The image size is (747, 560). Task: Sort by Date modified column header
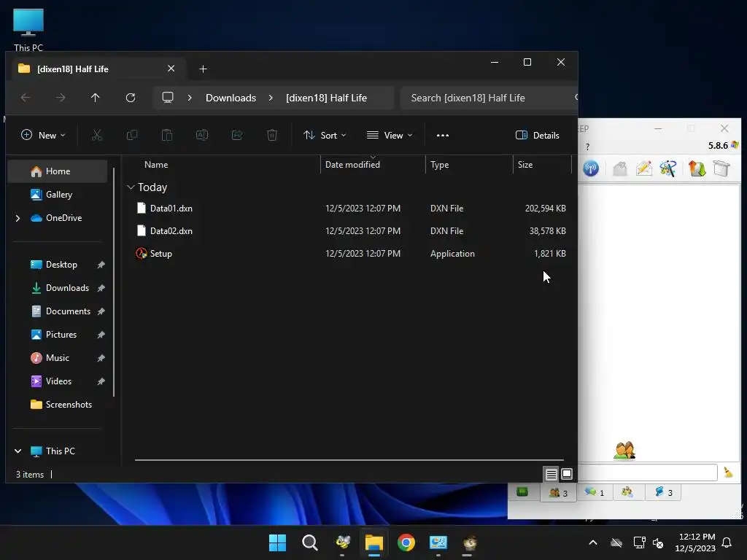pos(373,165)
